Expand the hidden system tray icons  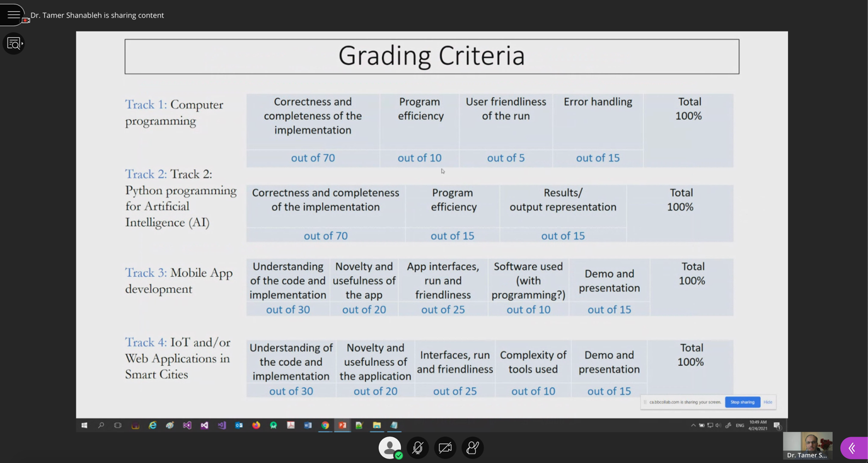693,425
